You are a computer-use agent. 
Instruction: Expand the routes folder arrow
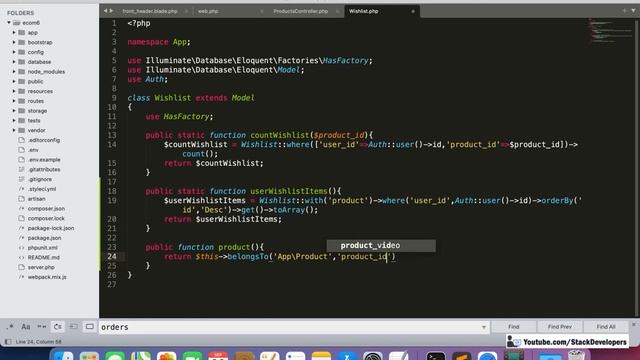[x=14, y=101]
